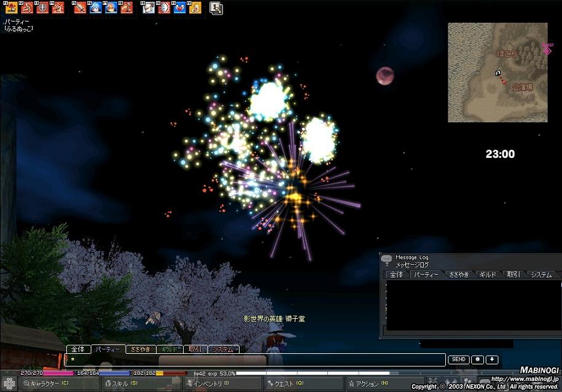The image size is (562, 392).
Task: Click the パーティー party label
Action: click(x=17, y=22)
